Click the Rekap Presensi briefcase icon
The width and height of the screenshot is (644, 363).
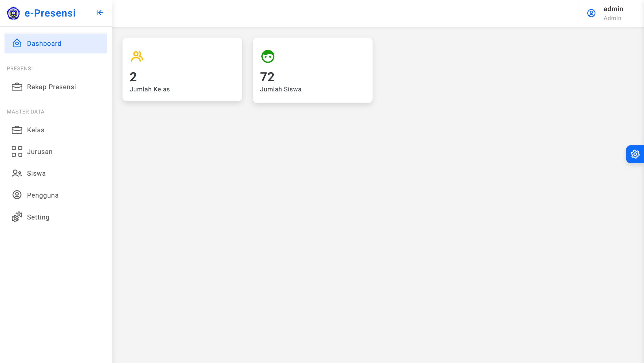(17, 87)
